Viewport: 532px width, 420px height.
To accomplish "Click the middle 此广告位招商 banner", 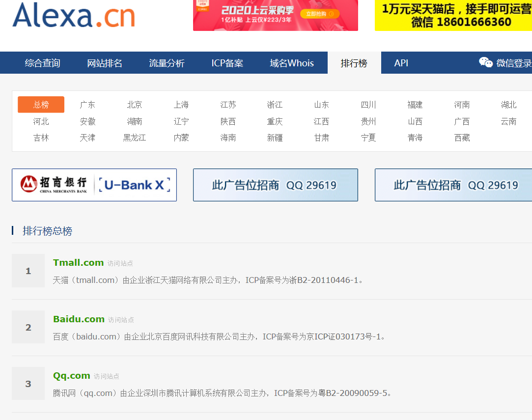I will point(276,185).
